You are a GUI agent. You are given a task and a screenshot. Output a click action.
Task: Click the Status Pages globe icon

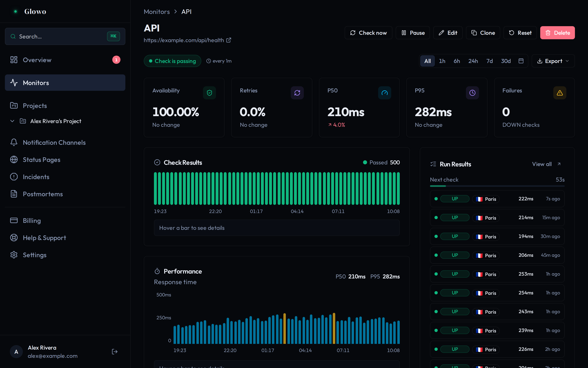click(x=14, y=160)
